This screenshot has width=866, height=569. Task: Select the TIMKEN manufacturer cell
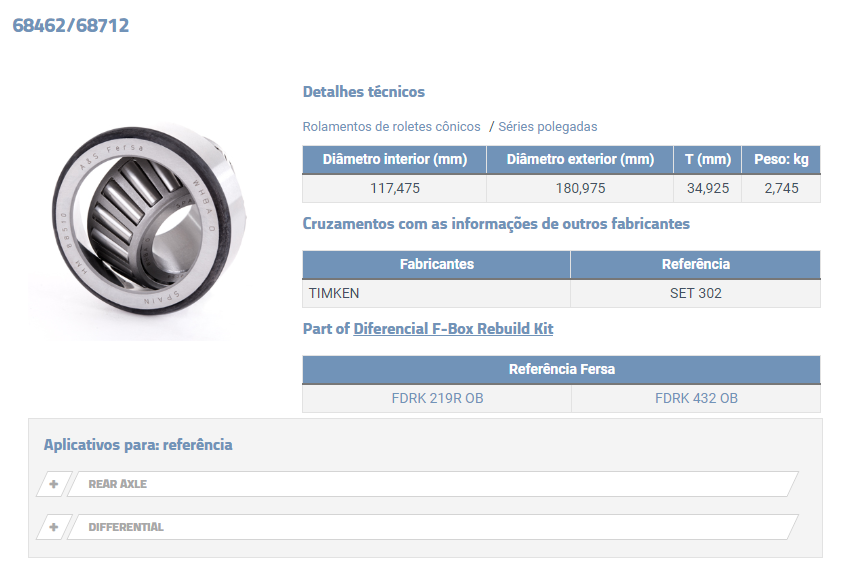[x=436, y=294]
